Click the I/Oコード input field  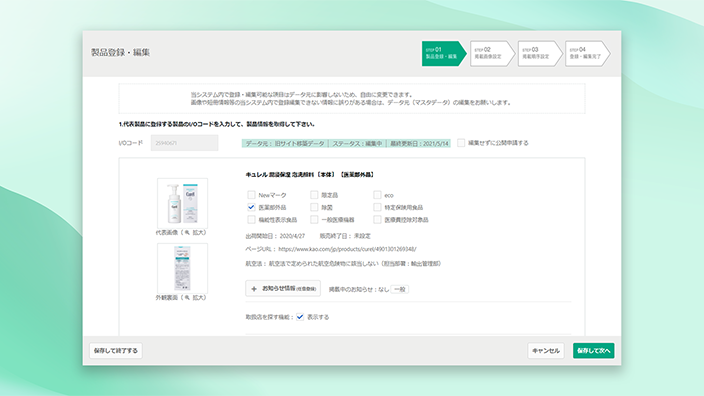point(185,143)
